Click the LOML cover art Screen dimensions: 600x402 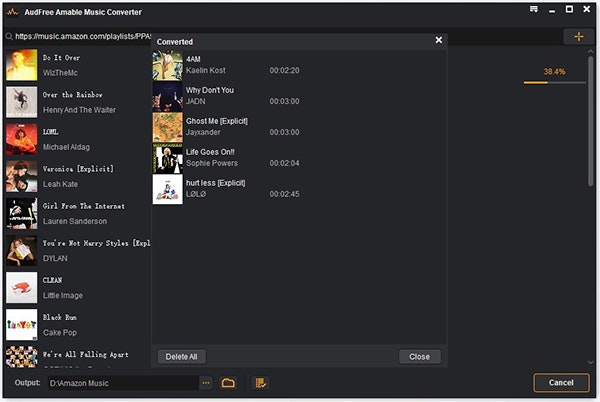22,139
